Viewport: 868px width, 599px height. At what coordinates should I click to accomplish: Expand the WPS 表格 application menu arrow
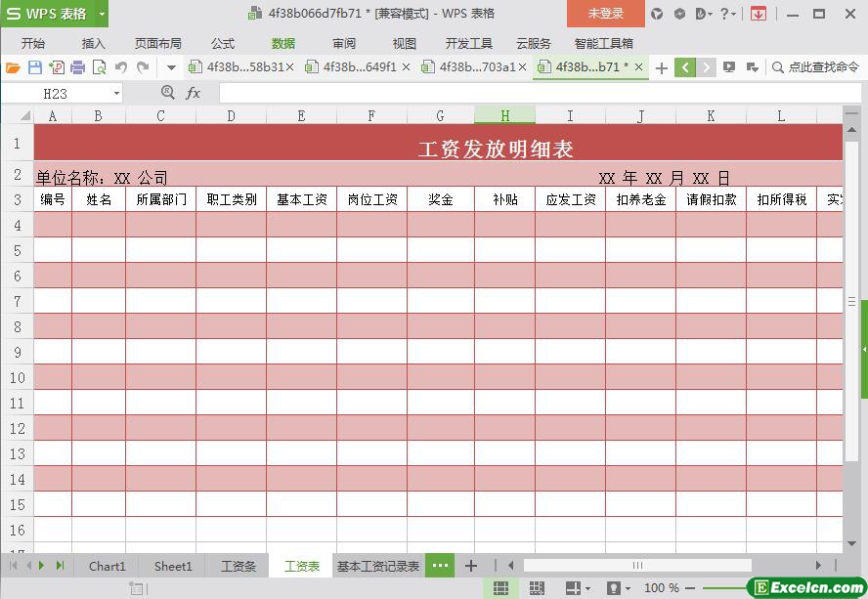(x=102, y=14)
